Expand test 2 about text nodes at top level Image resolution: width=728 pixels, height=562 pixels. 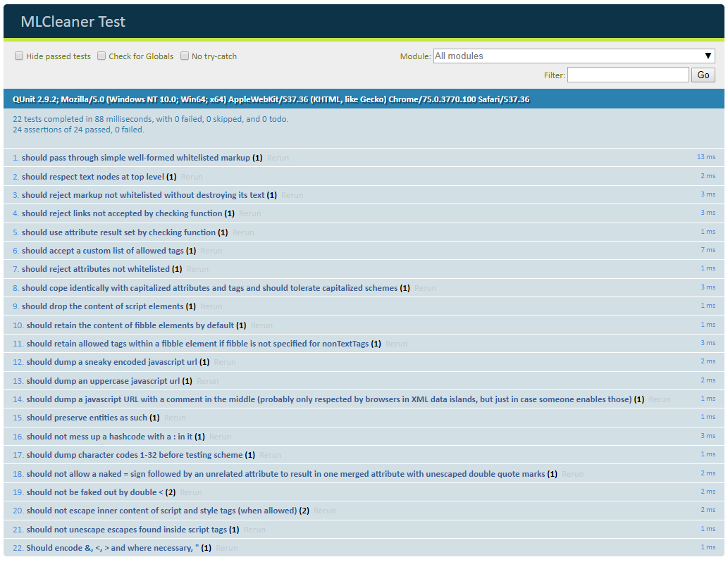(93, 177)
